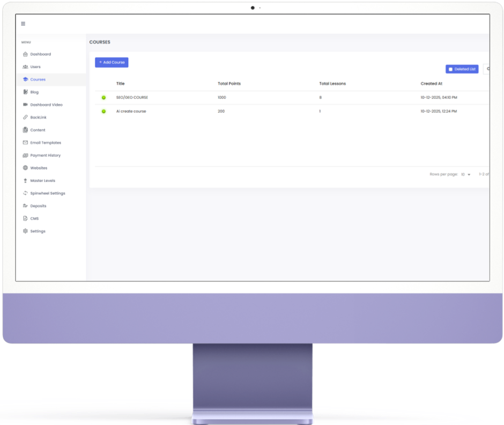Click the Dashboard Video camera icon

point(25,105)
